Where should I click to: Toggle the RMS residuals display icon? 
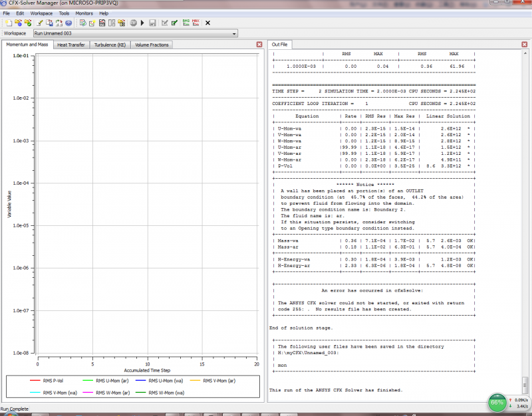[x=185, y=23]
